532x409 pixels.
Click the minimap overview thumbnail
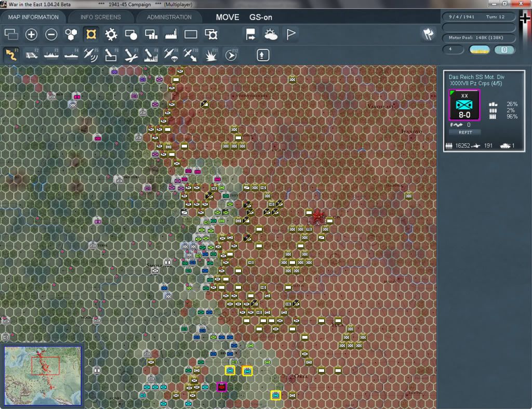tap(43, 376)
